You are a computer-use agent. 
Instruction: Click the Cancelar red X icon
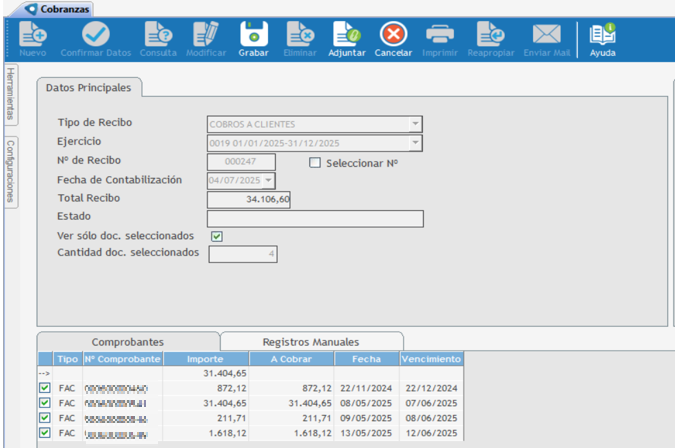click(x=393, y=35)
